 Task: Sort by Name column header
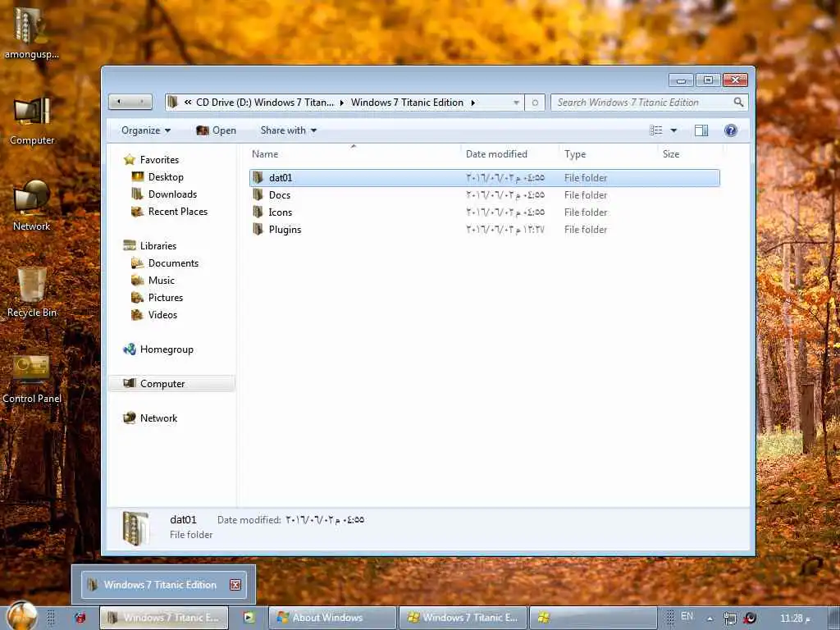coord(265,153)
